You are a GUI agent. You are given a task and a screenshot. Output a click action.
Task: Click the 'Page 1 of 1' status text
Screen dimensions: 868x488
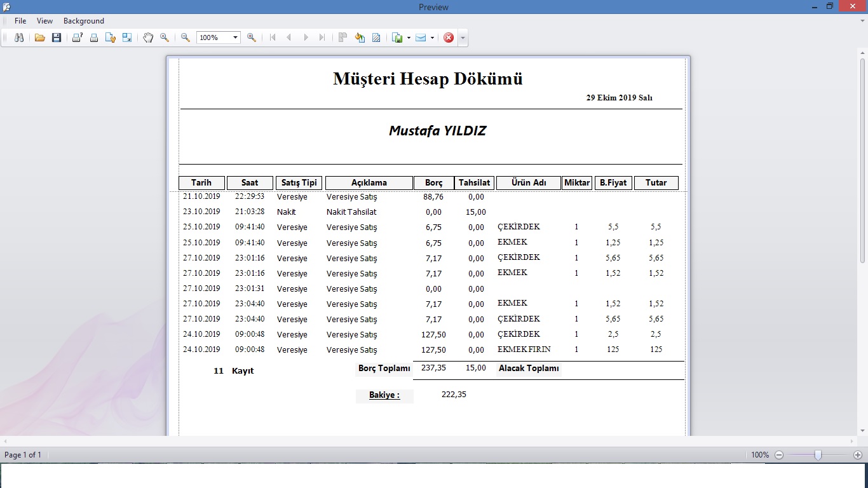[x=23, y=455]
